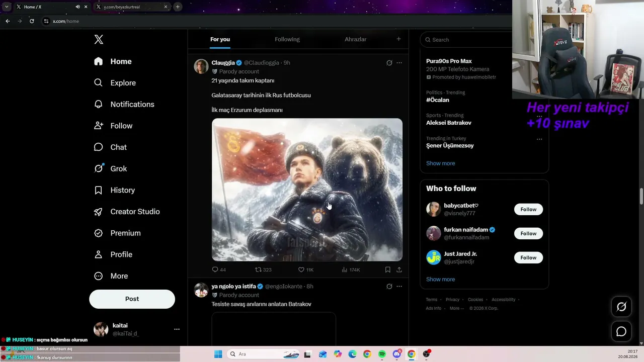Reply to the Clauggia tweet
This screenshot has width=644, height=362.
pyautogui.click(x=218, y=270)
